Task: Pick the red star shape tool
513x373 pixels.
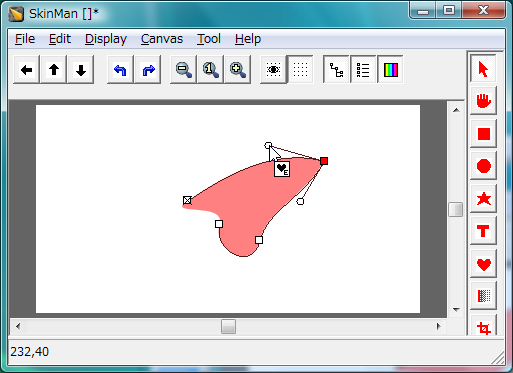Action: point(483,199)
